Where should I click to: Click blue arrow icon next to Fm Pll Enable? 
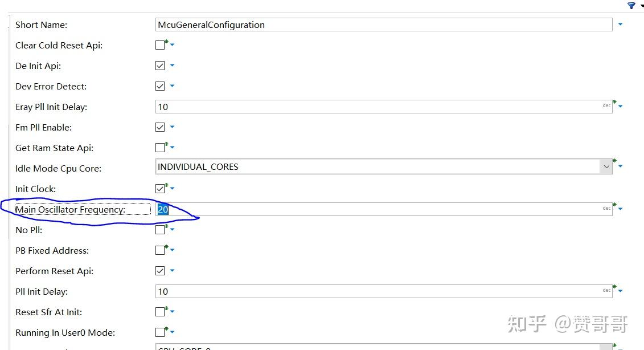point(172,127)
